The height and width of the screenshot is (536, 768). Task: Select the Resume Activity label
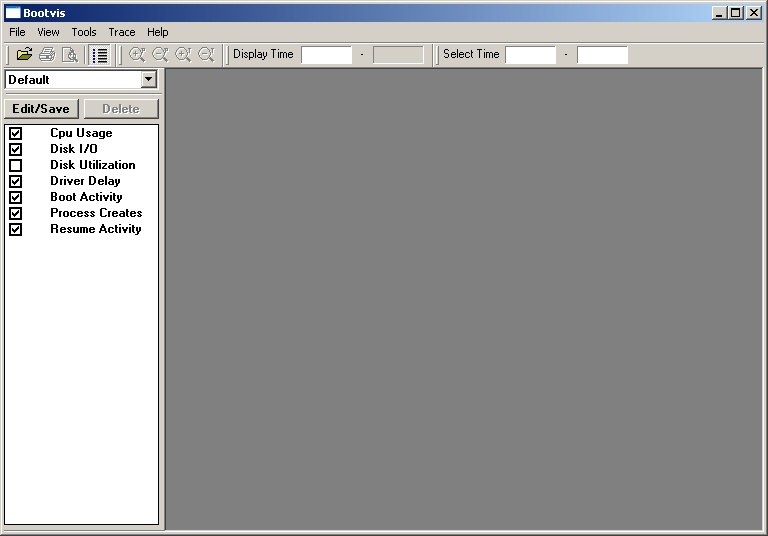click(96, 229)
